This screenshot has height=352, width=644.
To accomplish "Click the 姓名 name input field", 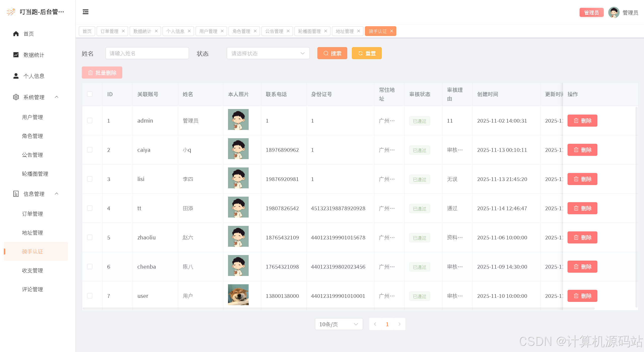I will (x=147, y=53).
